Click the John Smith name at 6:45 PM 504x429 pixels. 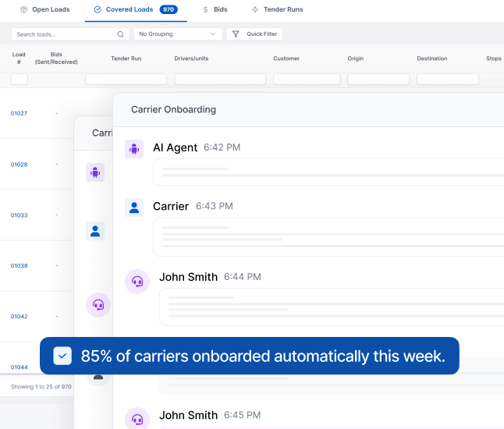pyautogui.click(x=188, y=415)
